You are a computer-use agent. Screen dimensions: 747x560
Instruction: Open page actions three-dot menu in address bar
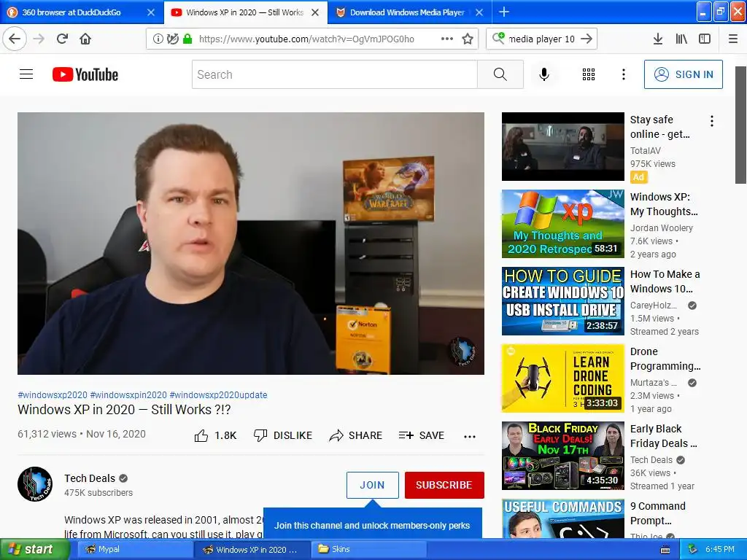coord(447,39)
